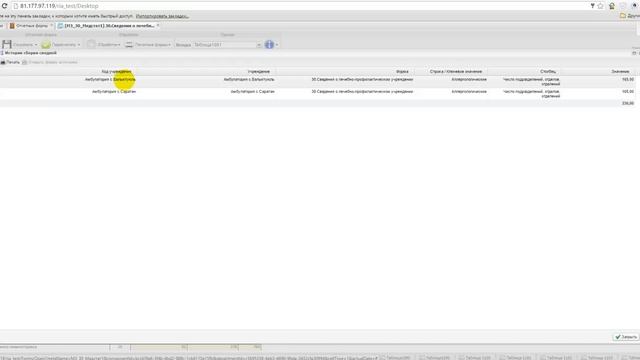Select the second row's 30.Сведения о лечебно-профилактическом form cell
Screen dimensions: 640x360
point(362,91)
